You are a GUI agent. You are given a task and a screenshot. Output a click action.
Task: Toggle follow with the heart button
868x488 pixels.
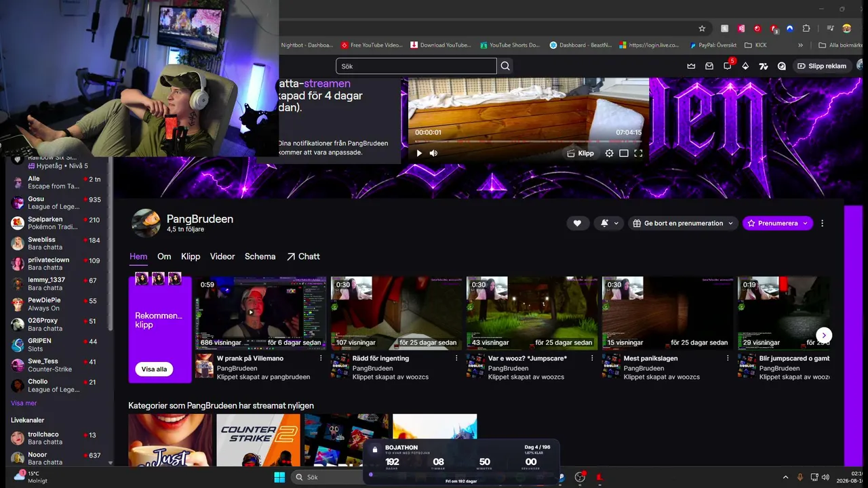(577, 223)
